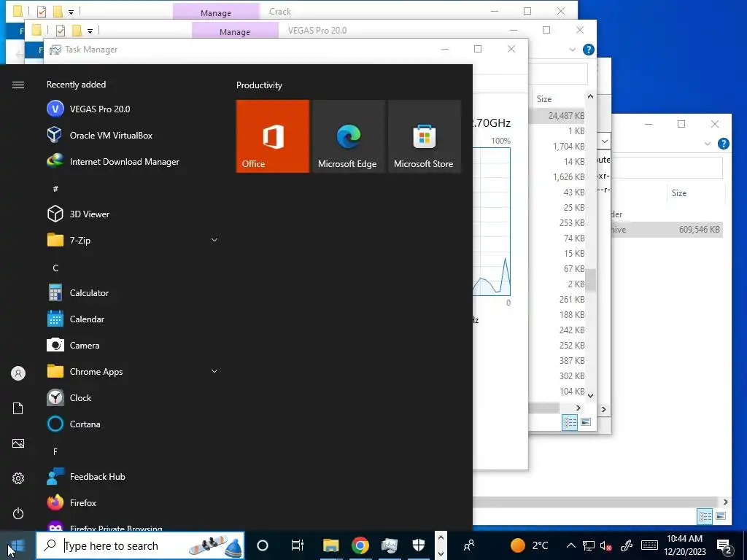Switch to large icons view in VEGAS Pro window
The width and height of the screenshot is (747, 560).
pos(586,422)
